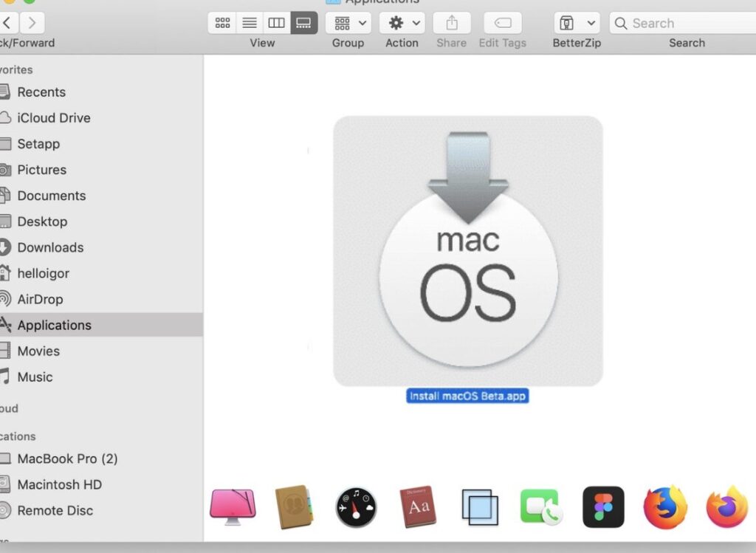Viewport: 756px width, 553px height.
Task: Select the Dashboard gauge icon
Action: click(356, 507)
